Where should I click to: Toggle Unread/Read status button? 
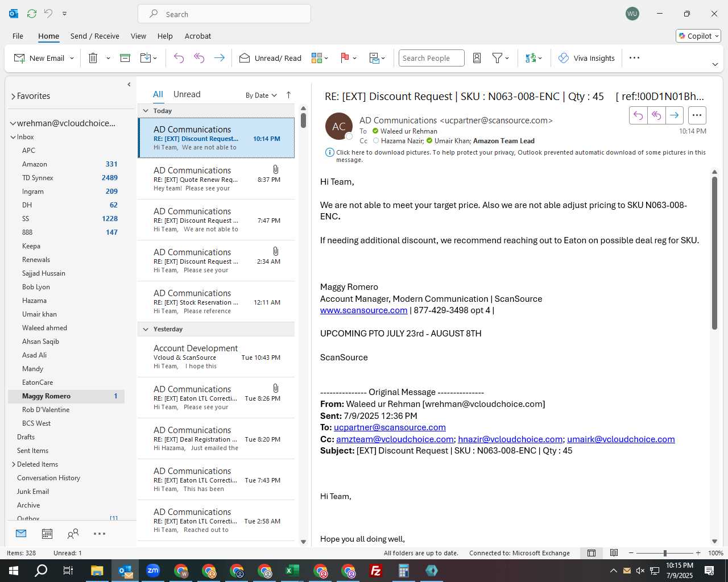pos(270,58)
